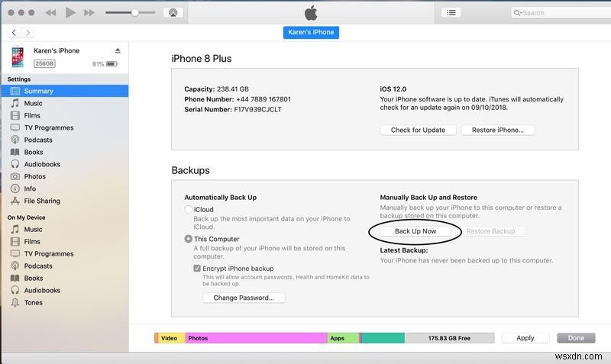The height and width of the screenshot is (364, 611).
Task: Click the Serial Number text
Action: (233, 109)
